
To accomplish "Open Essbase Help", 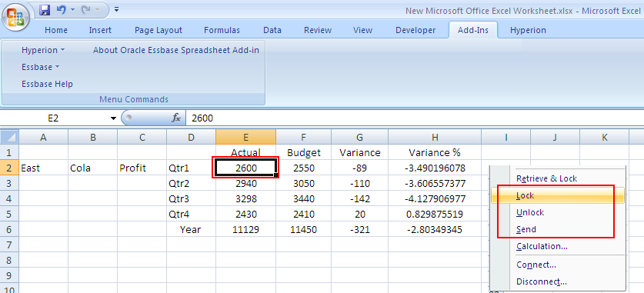I will click(x=47, y=84).
